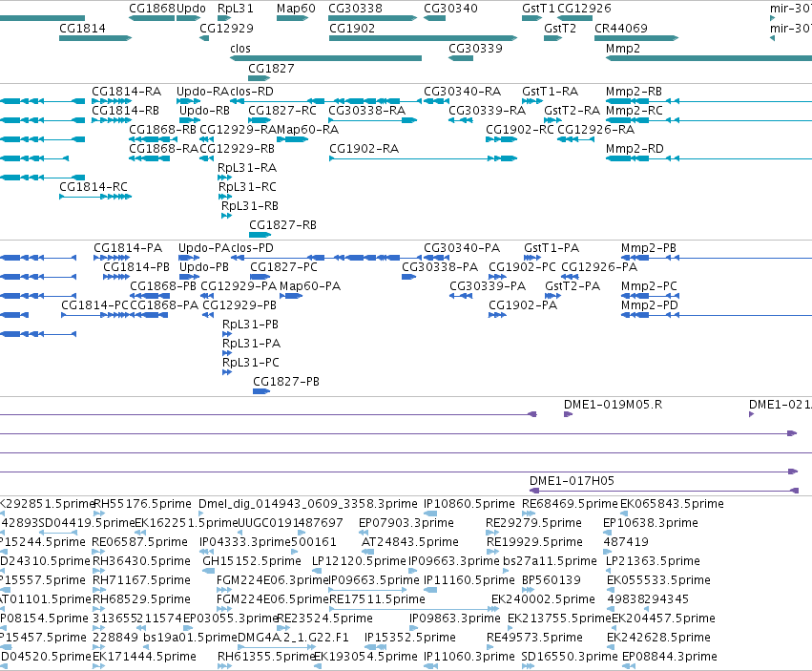Select the GstT2-RA transcript label
This screenshot has width=812, height=671.
tap(572, 111)
